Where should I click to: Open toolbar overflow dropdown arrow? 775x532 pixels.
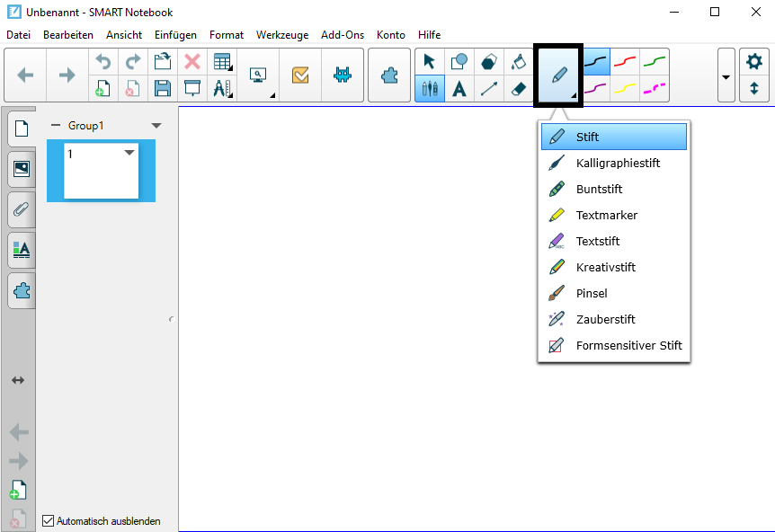[726, 75]
